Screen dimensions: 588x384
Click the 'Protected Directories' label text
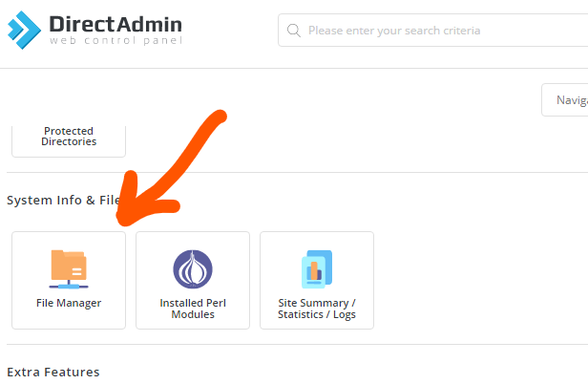69,137
